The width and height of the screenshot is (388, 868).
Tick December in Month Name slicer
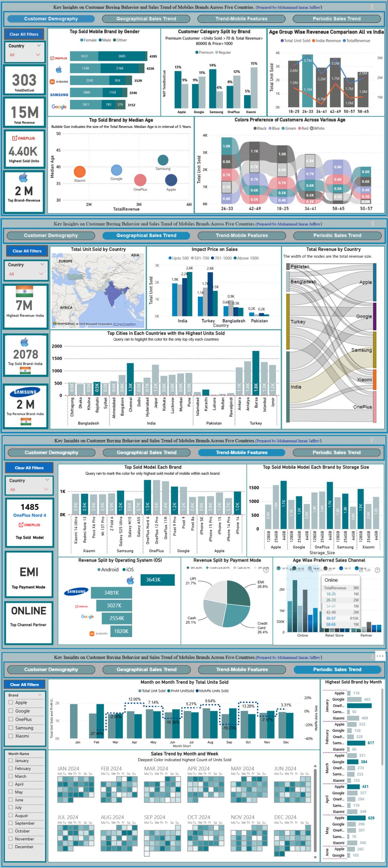tap(11, 847)
